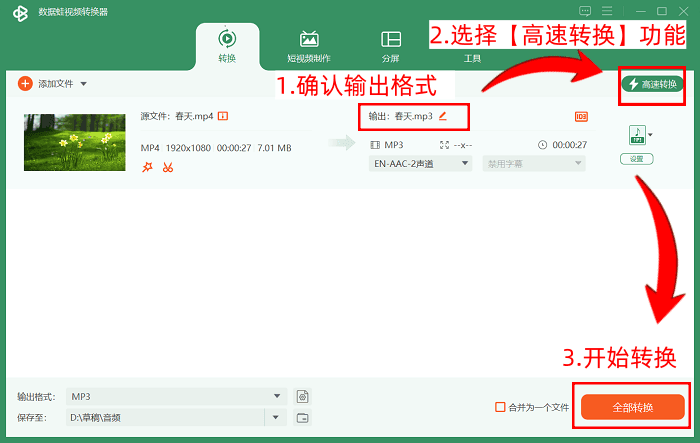Click the app logo in title bar

pyautogui.click(x=20, y=13)
